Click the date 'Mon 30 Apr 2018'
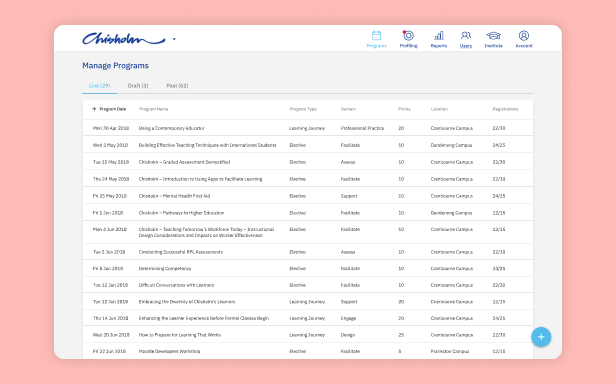The image size is (616, 384). pos(110,128)
